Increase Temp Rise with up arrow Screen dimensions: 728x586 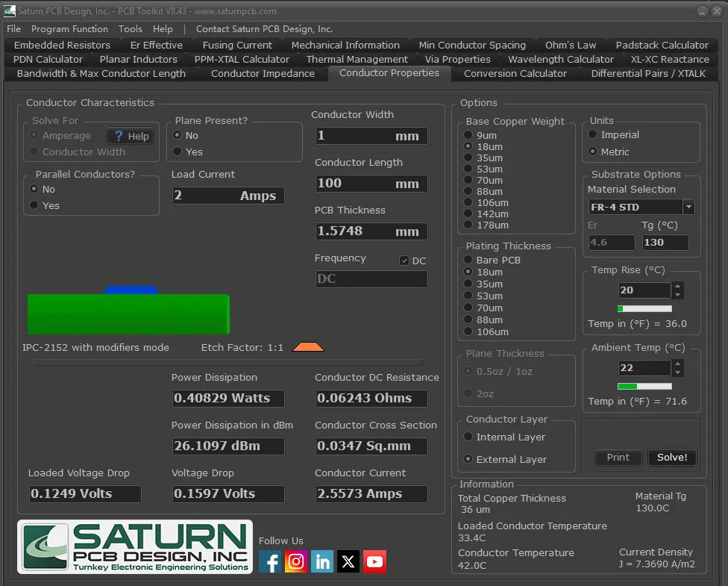(677, 286)
